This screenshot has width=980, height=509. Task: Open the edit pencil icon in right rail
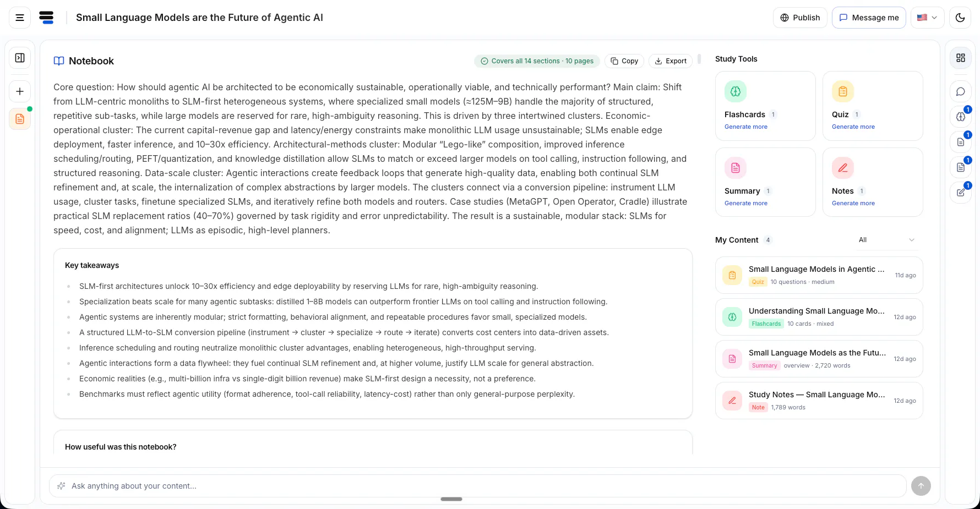[x=961, y=193]
